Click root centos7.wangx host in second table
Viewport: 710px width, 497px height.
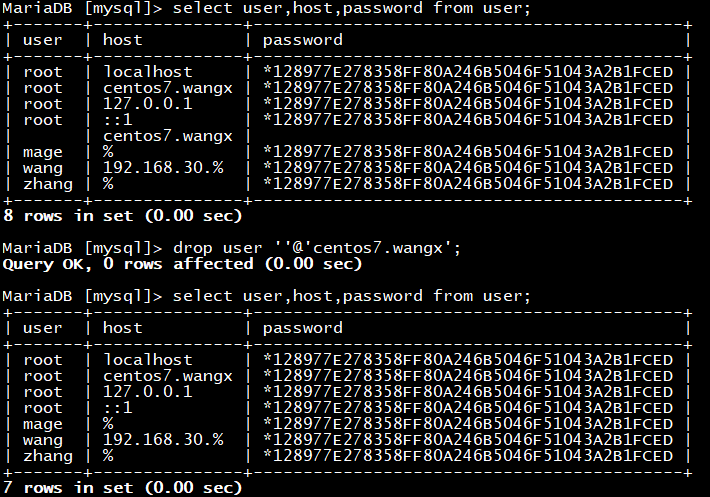(168, 376)
